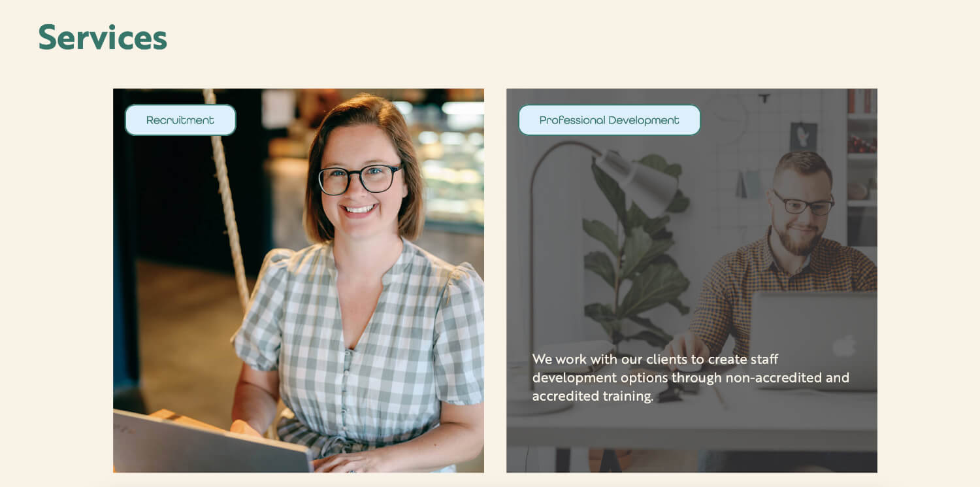
Task: Open the Professional Development card image
Action: click(x=692, y=280)
